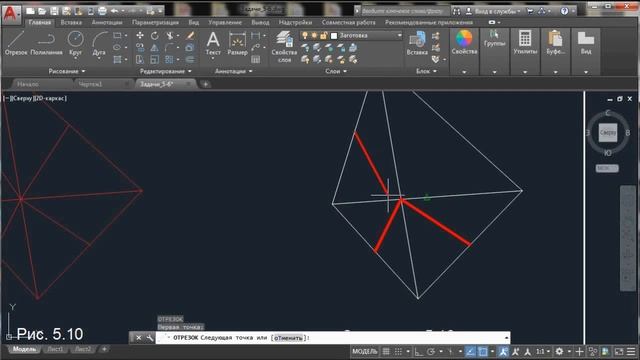Click the Вставка (Insert block) icon
Image resolution: width=640 pixels, height=360 pixels.
[x=417, y=43]
